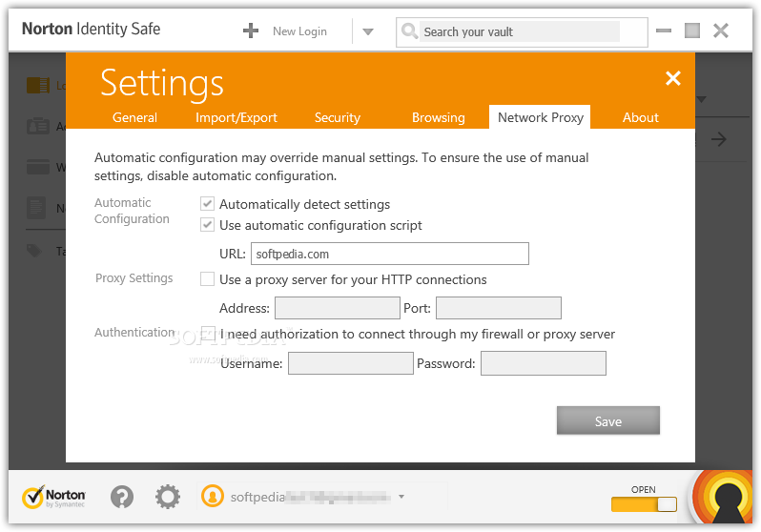Click the Addresses card sidebar icon
Screen dimensions: 761x532
38,126
